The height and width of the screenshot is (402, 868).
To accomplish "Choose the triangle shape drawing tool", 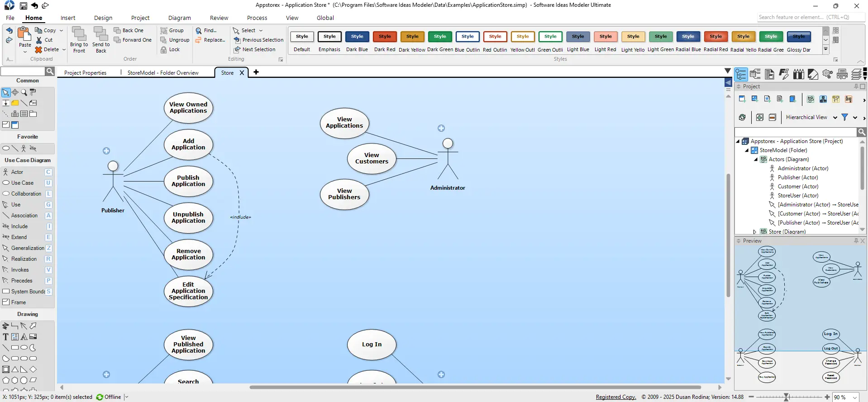I will pos(15,369).
